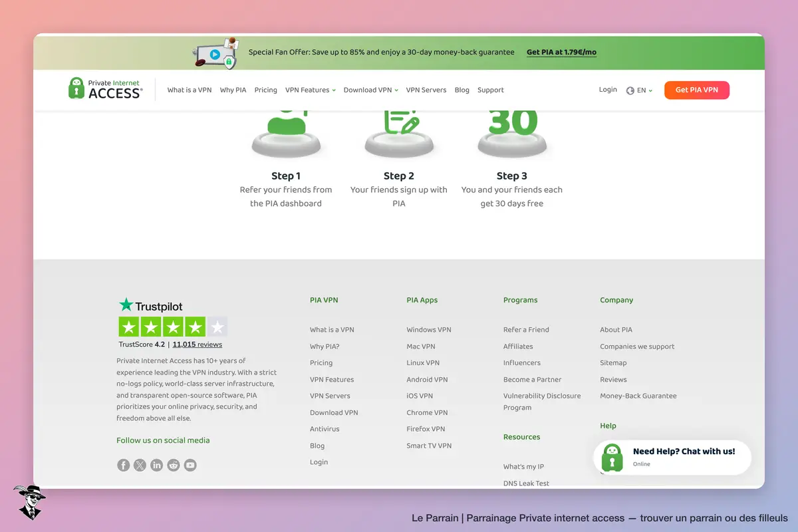Click the Private Internet Access logo
The image size is (798, 532).
[105, 89]
